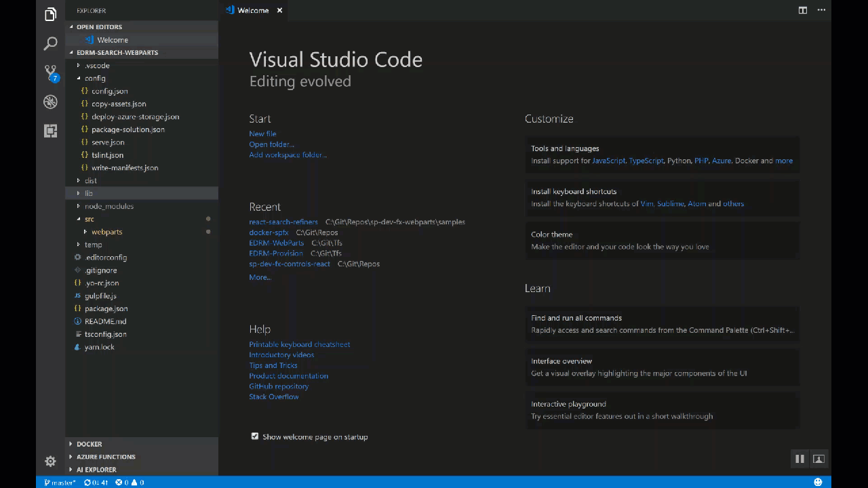The width and height of the screenshot is (868, 488).
Task: Open the Source Control view
Action: click(50, 72)
